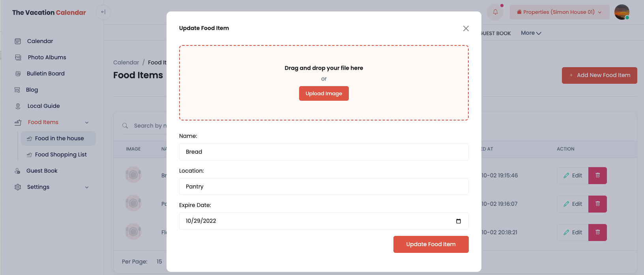Delete the first food item with trash icon
644x275 pixels.
pos(597,175)
